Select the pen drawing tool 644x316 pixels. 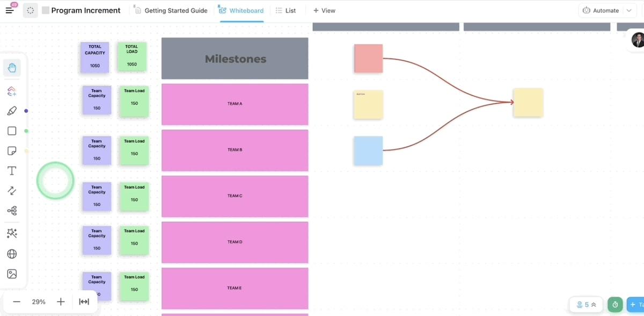click(12, 111)
